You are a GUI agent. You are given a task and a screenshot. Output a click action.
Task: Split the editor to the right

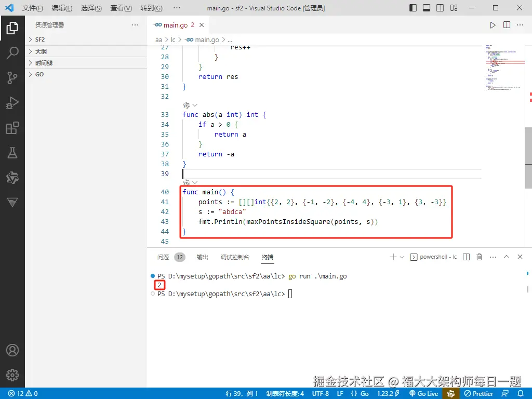[x=507, y=25]
